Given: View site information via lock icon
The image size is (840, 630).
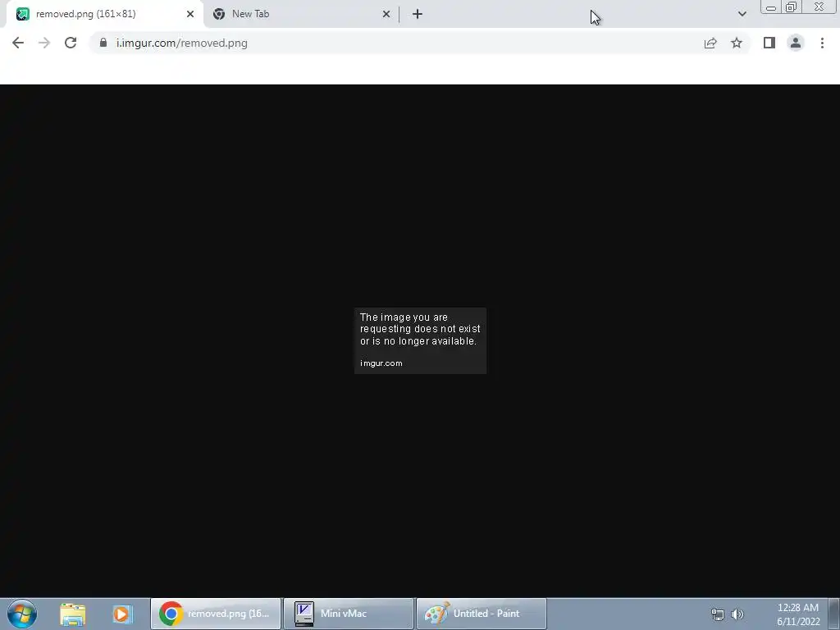Looking at the screenshot, I should coord(103,43).
